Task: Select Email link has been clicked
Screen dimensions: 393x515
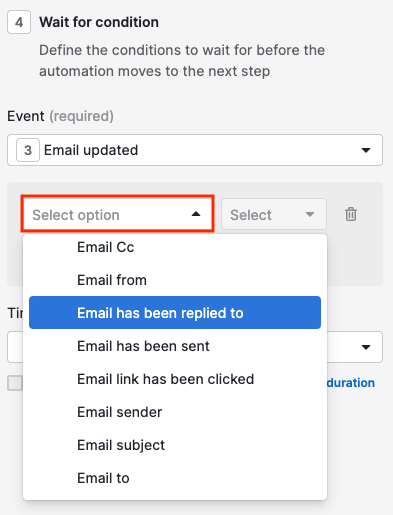Action: pos(175,379)
